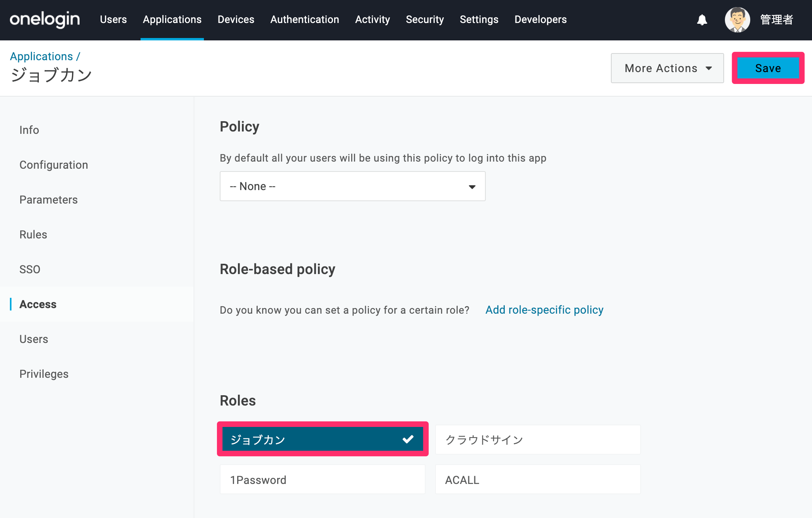Open the Devices navigation menu
Viewport: 812px width, 518px height.
(x=236, y=19)
